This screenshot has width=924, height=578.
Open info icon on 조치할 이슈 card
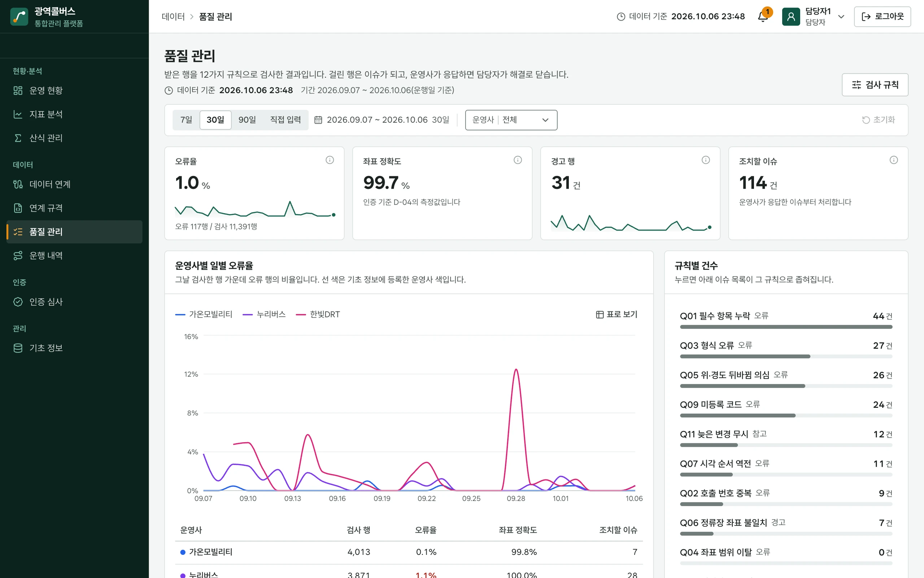tap(893, 160)
